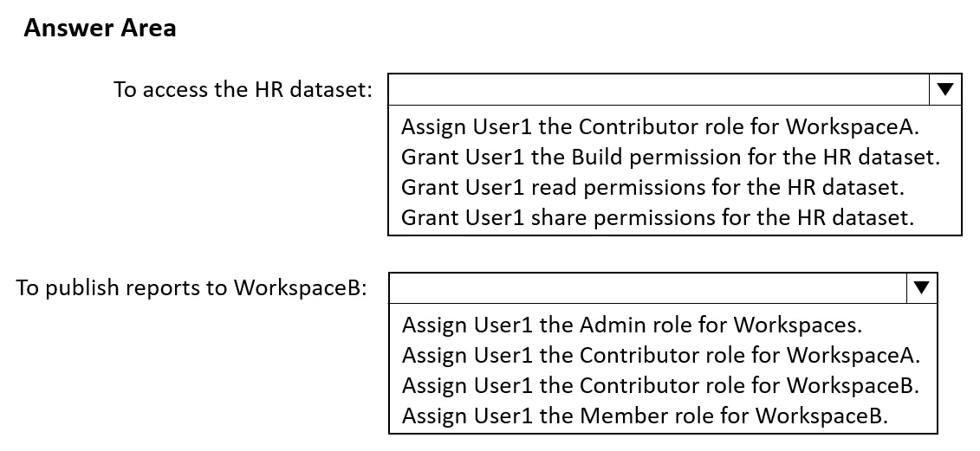Image resolution: width=980 pixels, height=451 pixels.
Task: Open the HR dataset dropdown arrow
Action: pos(945,89)
